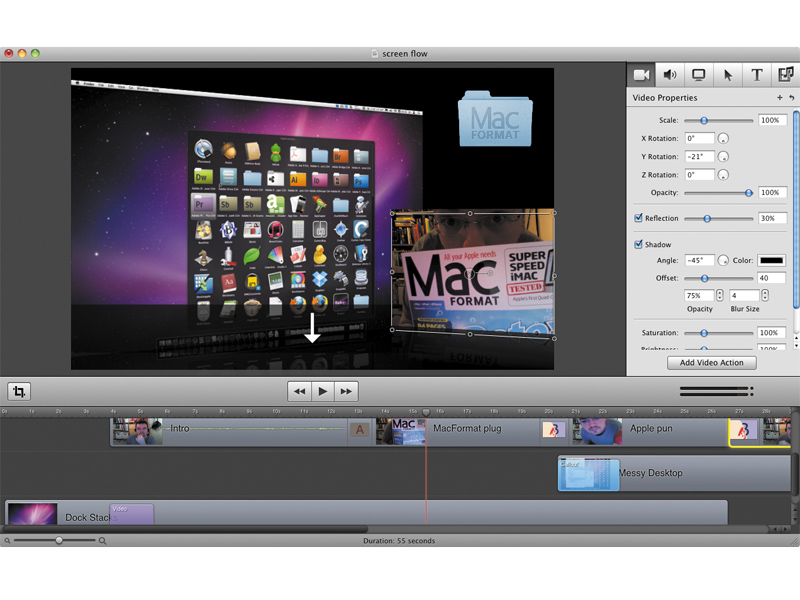Click the purple Video action on Dock Stacks

132,514
